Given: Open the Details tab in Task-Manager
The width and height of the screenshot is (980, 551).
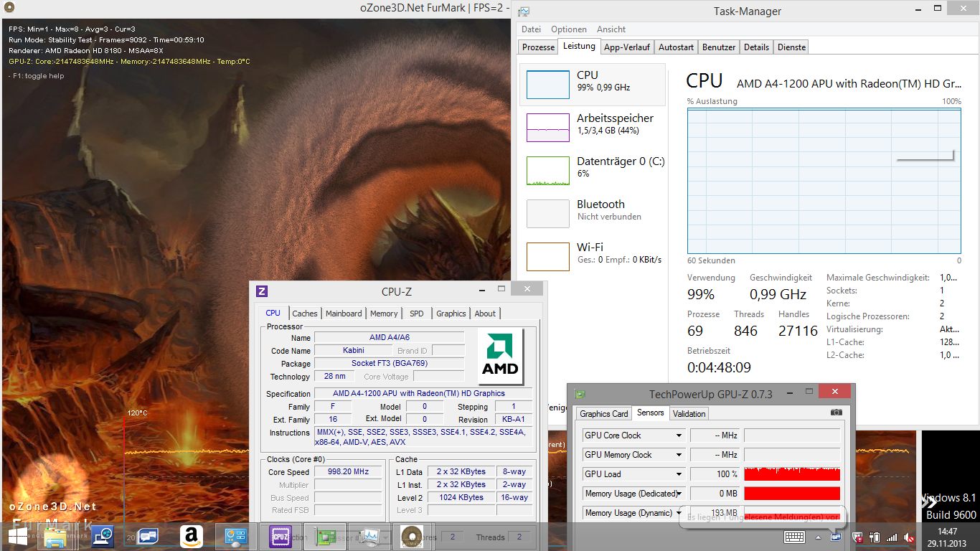Looking at the screenshot, I should (756, 47).
